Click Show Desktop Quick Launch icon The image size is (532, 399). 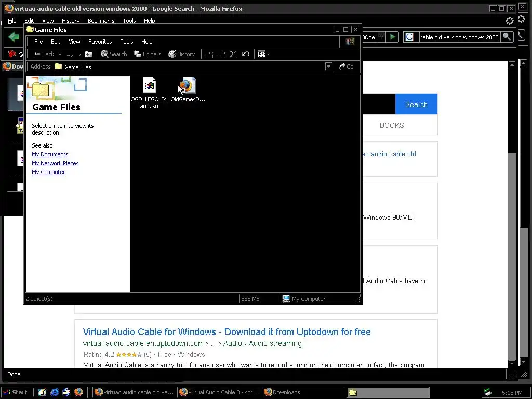(42, 392)
